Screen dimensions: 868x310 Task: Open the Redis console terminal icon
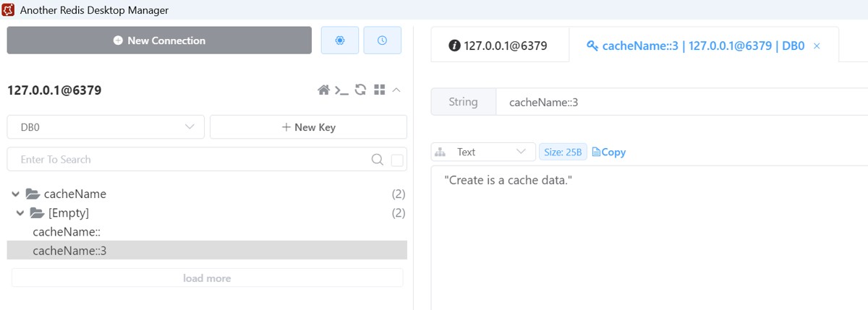tap(341, 90)
